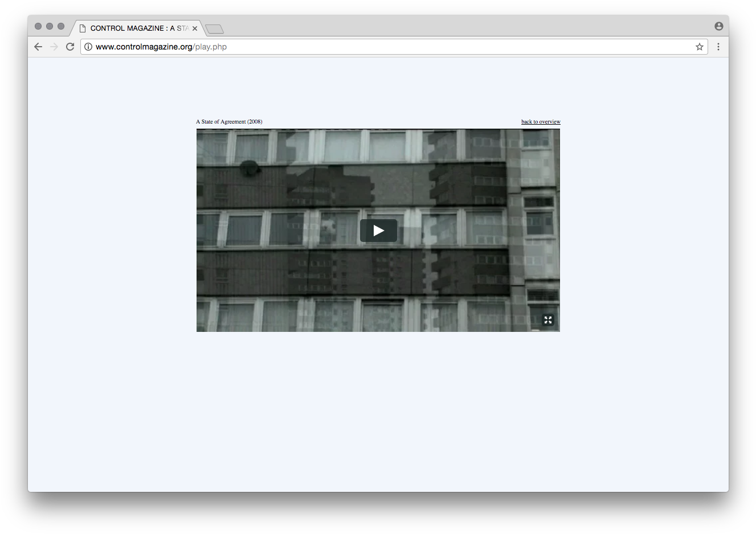756x534 pixels.
Task: Focus the URL address field
Action: (393, 47)
